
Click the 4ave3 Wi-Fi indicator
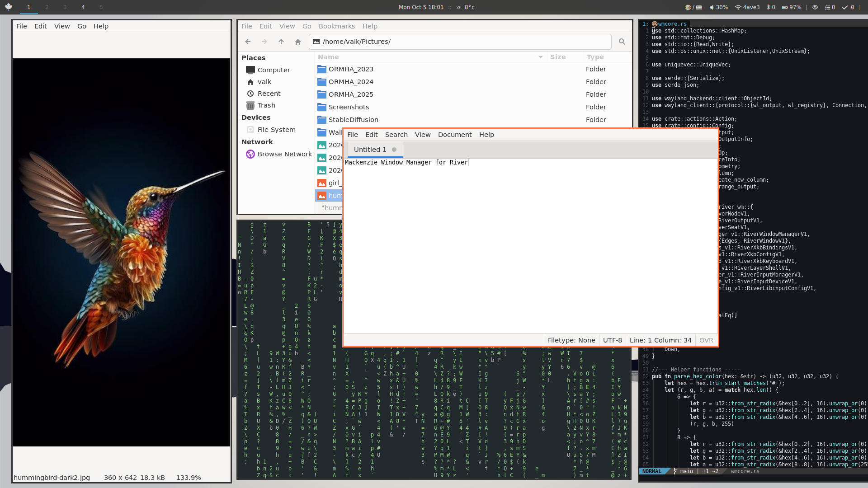pyautogui.click(x=747, y=7)
